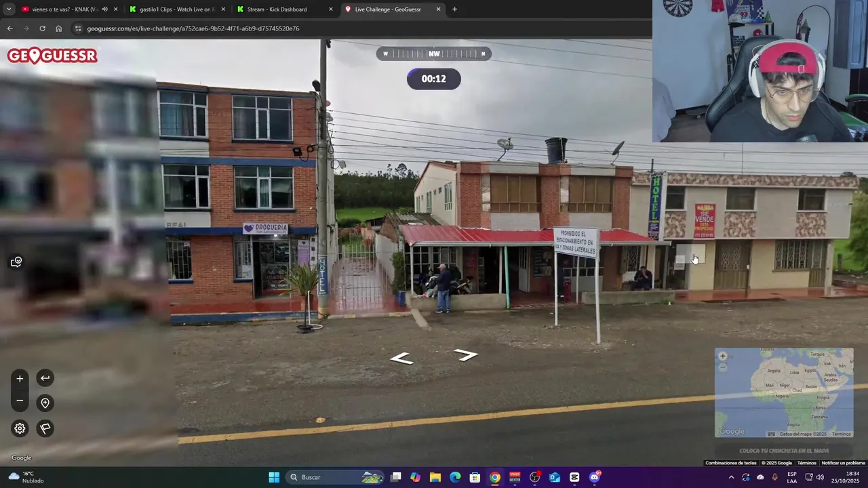Show hidden system tray icons
The width and height of the screenshot is (868, 488).
[731, 477]
